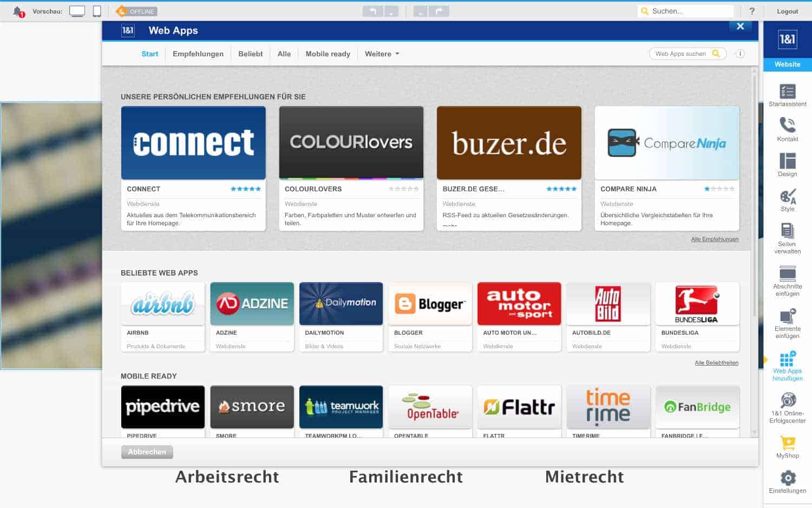Select the FanBridge web app

[x=697, y=411]
